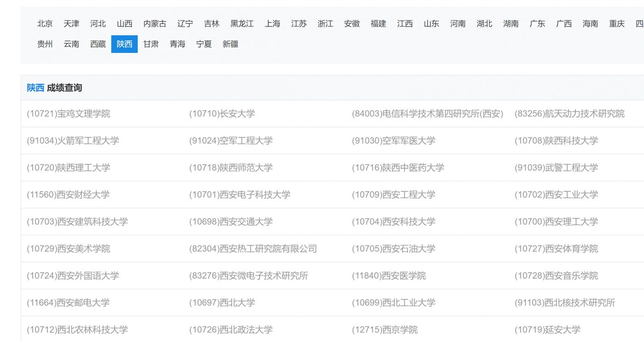644x342 pixels.
Task: Select (91024)空军工程大学
Action: [231, 141]
